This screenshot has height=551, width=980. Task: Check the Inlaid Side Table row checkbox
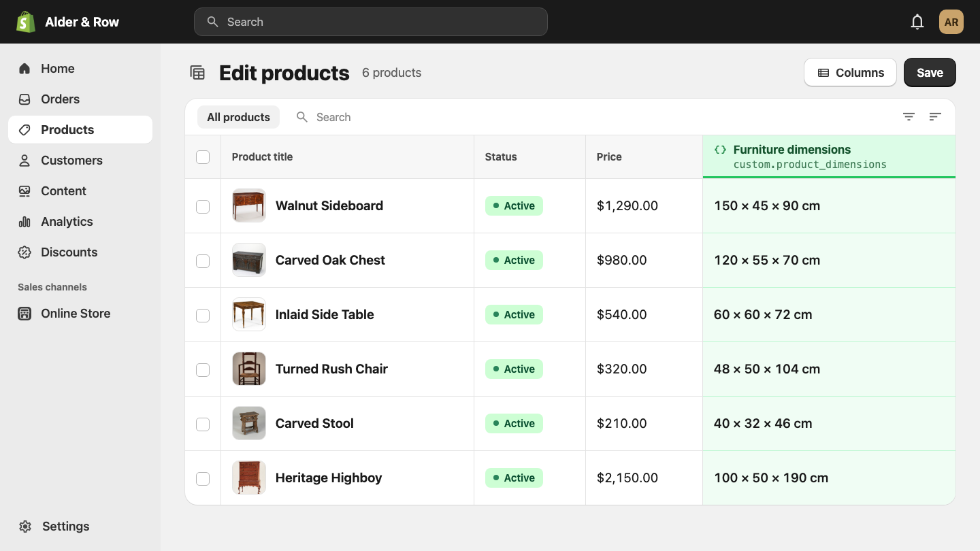pos(203,315)
